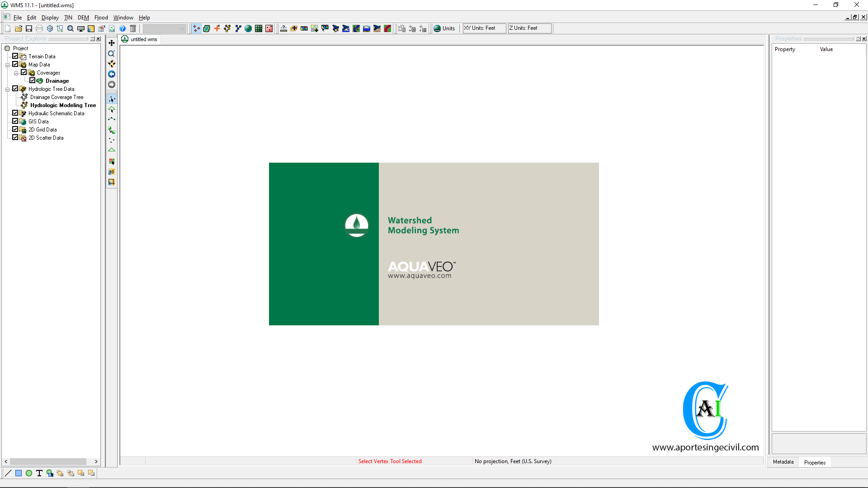The image size is (868, 488).
Task: Switch to the GIS globe module
Action: [248, 28]
